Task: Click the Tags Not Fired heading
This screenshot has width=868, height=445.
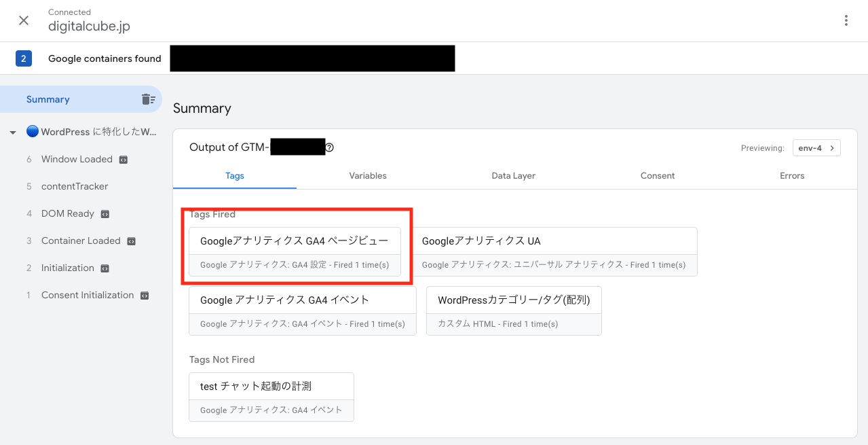Action: click(x=222, y=359)
